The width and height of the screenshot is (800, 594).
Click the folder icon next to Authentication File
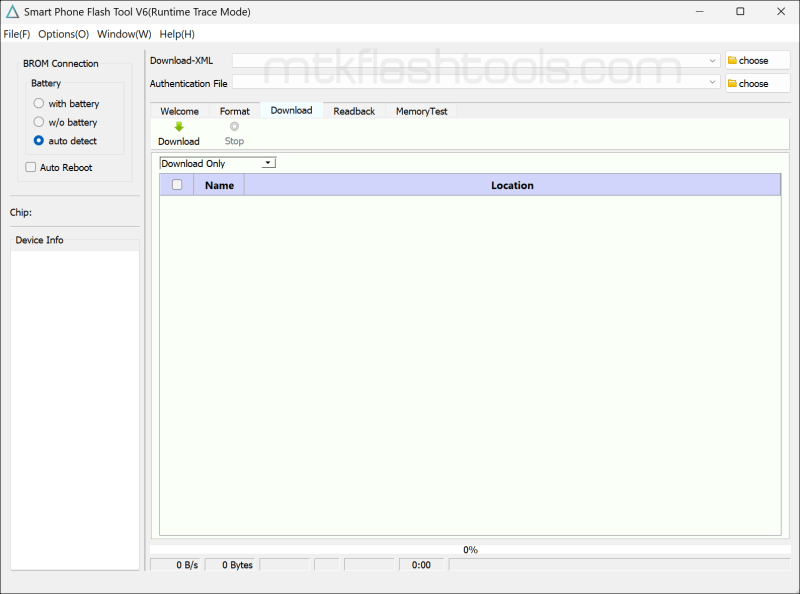tap(732, 83)
